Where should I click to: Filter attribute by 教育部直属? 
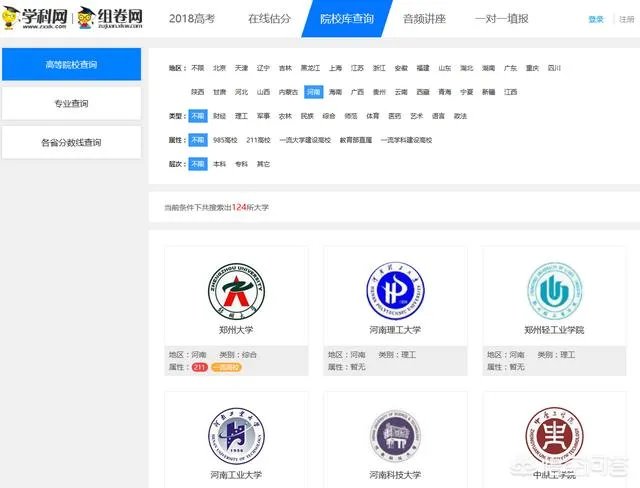356,140
